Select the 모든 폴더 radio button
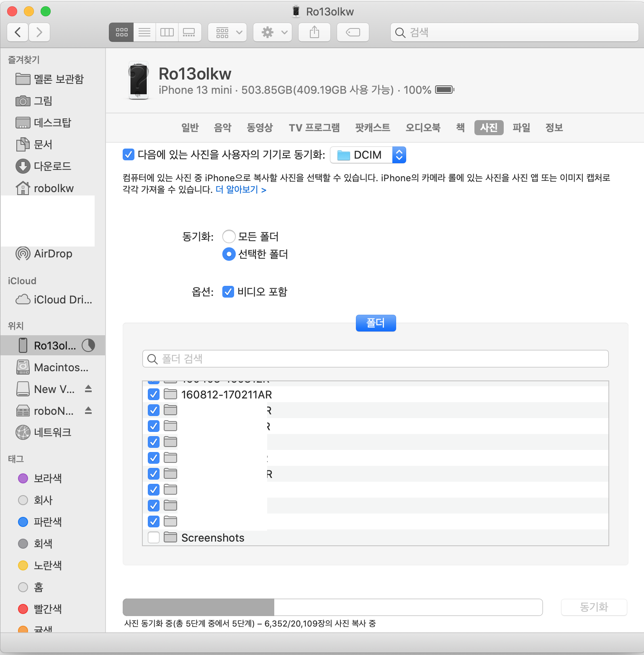Image resolution: width=644 pixels, height=655 pixels. click(x=229, y=236)
